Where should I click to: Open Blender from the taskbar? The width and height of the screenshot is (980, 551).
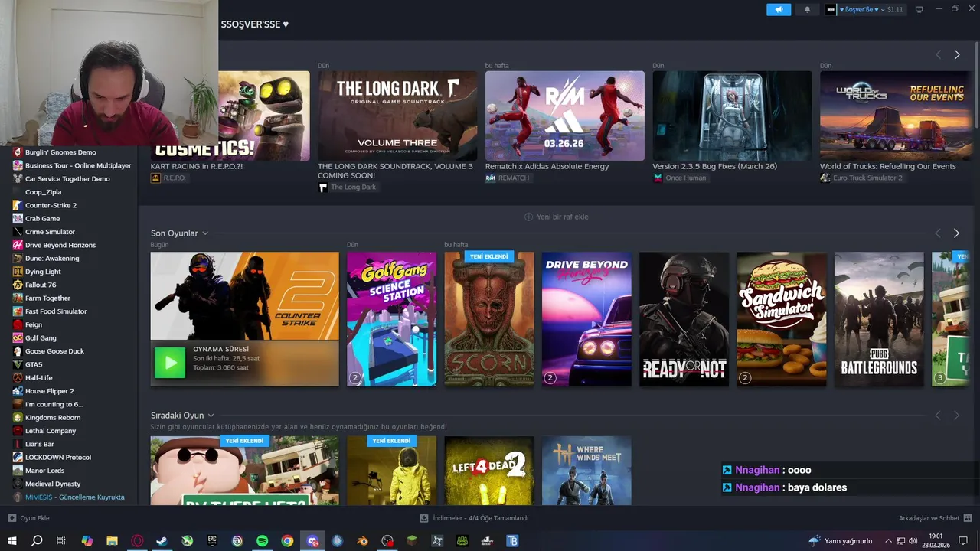362,540
